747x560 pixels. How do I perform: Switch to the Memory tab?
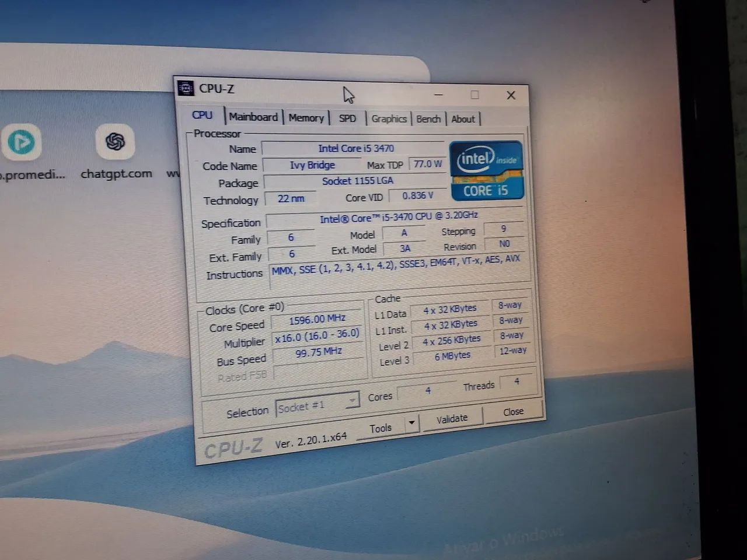[x=306, y=118]
